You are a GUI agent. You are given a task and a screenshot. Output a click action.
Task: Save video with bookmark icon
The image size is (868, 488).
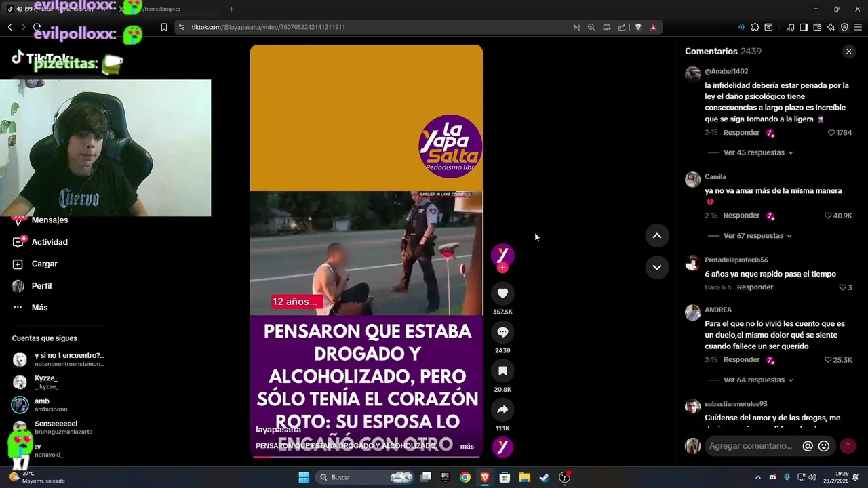502,371
